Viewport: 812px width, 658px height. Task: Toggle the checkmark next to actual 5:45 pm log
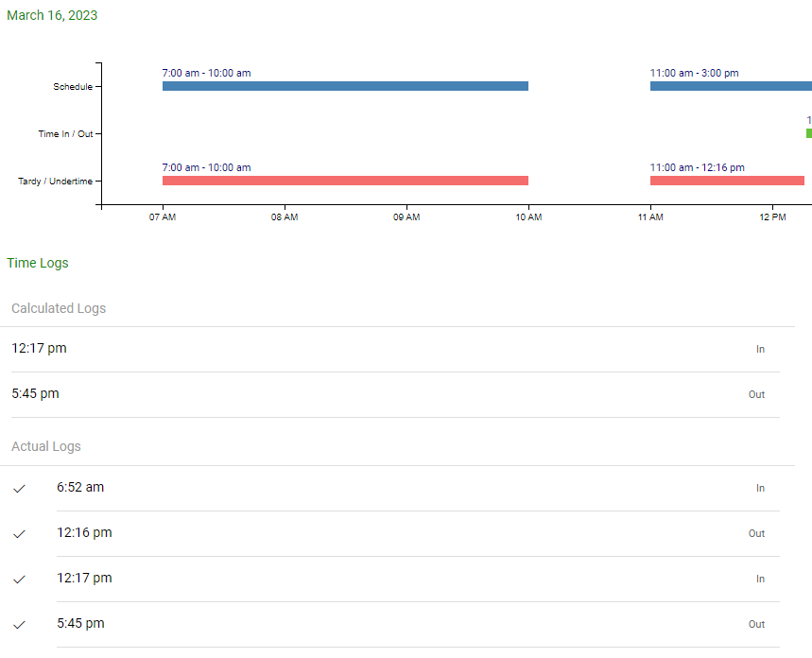(19, 625)
